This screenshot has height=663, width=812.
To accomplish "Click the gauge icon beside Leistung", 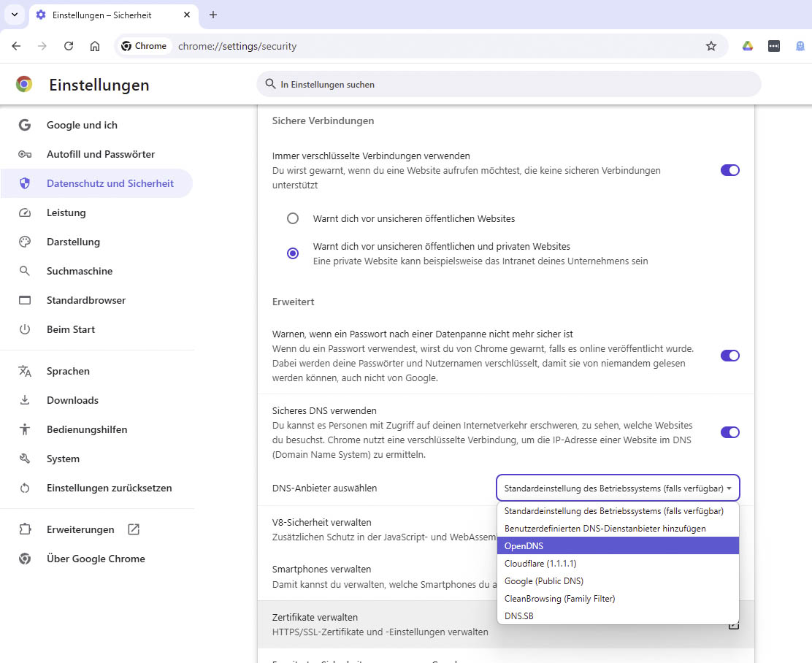I will tap(25, 212).
